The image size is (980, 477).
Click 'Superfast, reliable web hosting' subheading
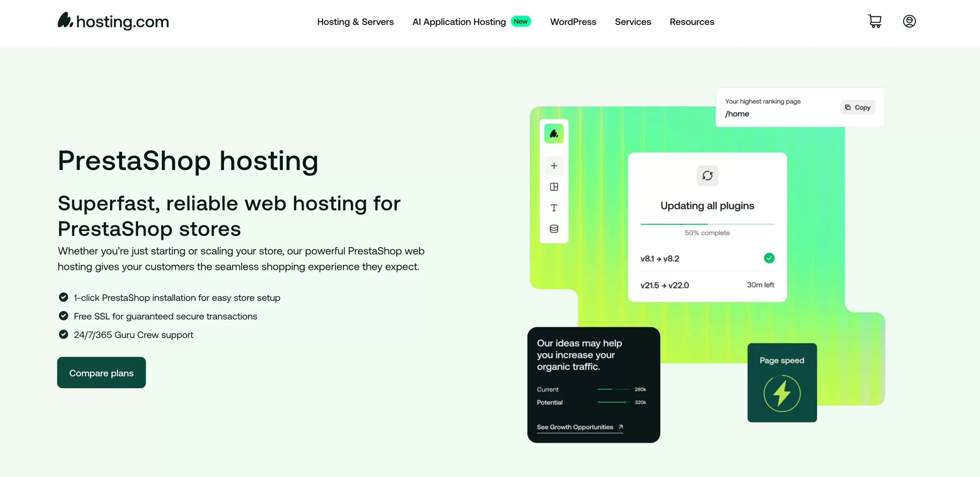(229, 216)
